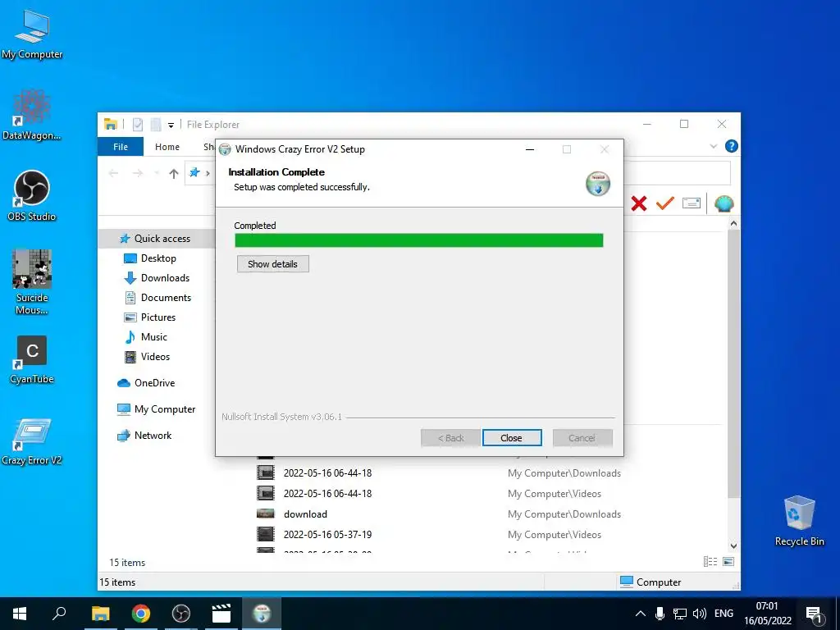Image resolution: width=840 pixels, height=630 pixels.
Task: Open the Home ribbon tab in File Explorer
Action: pos(167,147)
